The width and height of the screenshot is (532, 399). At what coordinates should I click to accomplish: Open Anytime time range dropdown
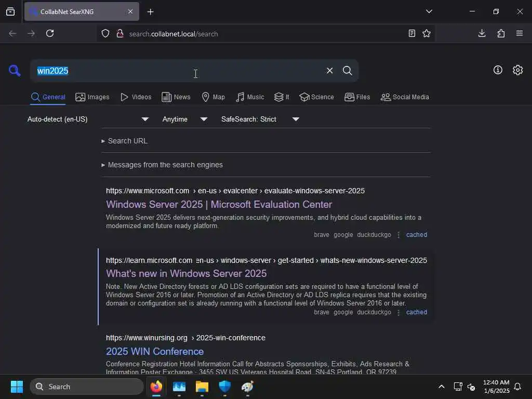pyautogui.click(x=184, y=119)
